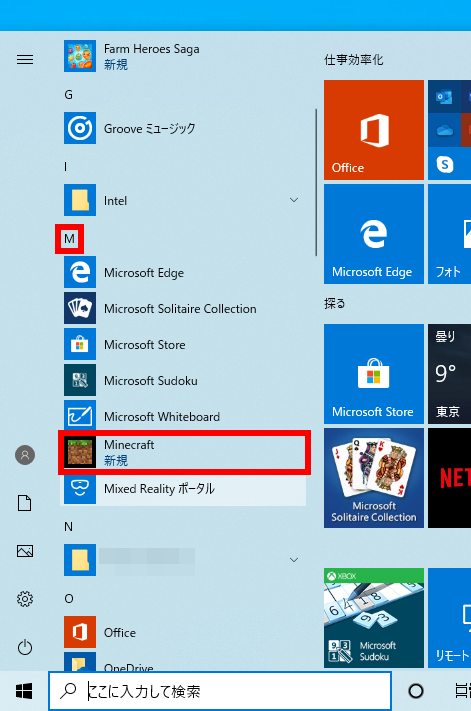Open the Office tile
This screenshot has height=711, width=471.
[374, 130]
